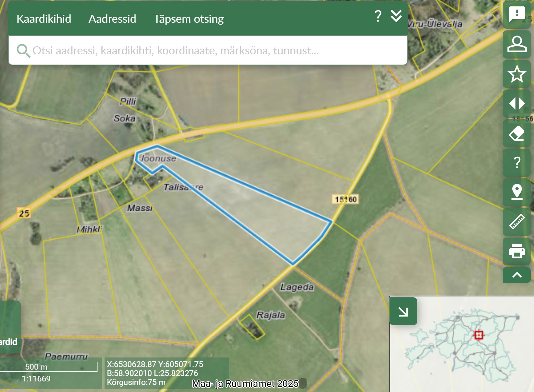Open the feedback message icon
534x392 pixels.
click(517, 14)
